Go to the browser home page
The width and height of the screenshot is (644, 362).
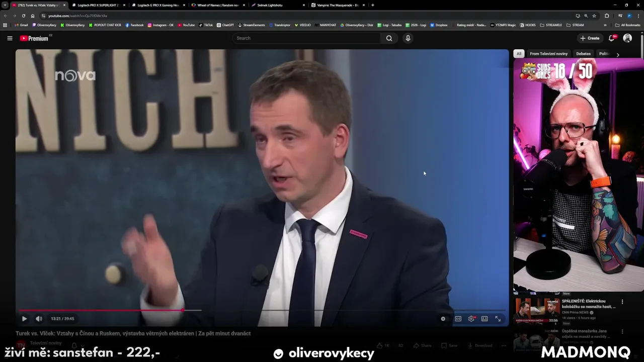33,16
